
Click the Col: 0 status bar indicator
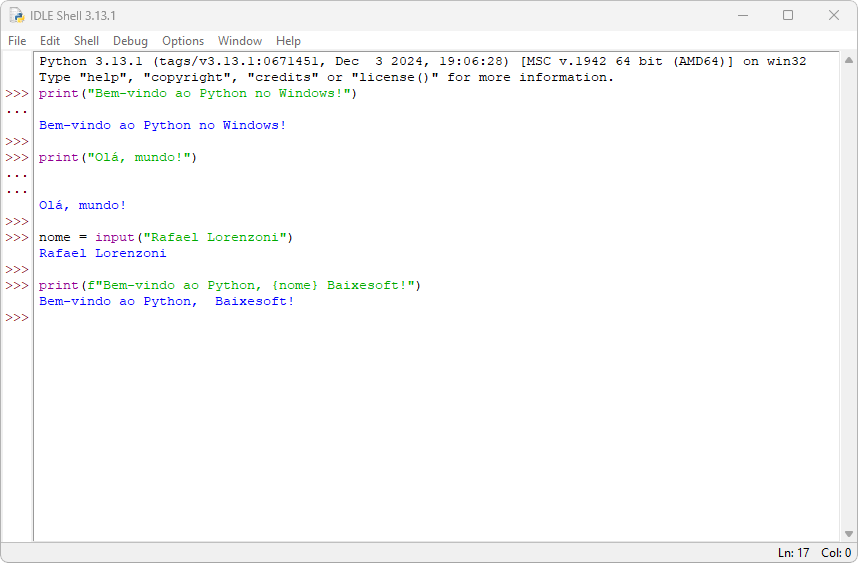point(835,553)
